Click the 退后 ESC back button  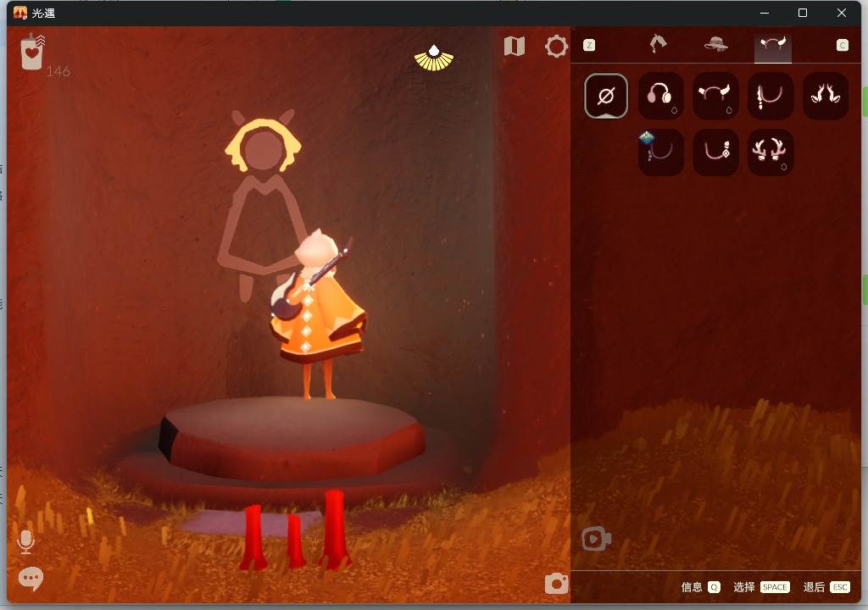[x=826, y=587]
